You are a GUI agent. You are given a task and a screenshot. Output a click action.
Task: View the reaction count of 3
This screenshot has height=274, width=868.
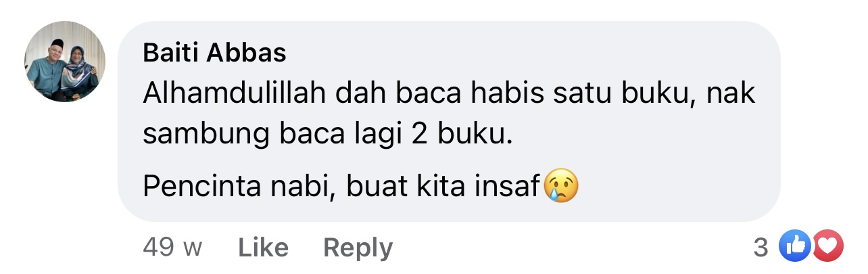761,249
